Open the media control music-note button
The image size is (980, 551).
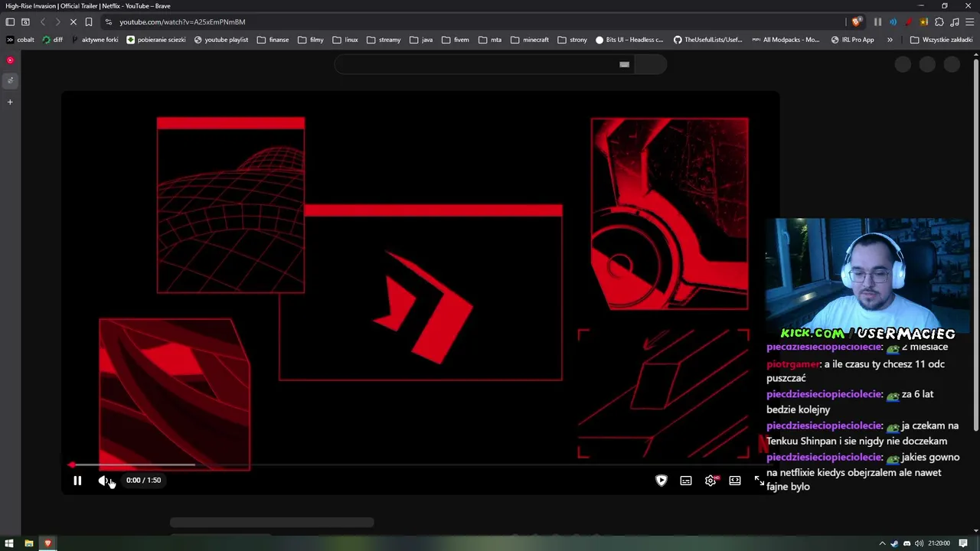point(955,22)
